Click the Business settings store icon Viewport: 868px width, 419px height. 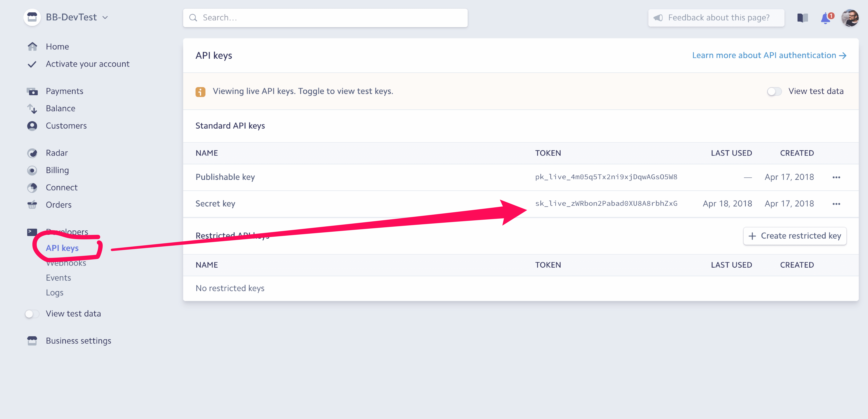click(x=32, y=341)
